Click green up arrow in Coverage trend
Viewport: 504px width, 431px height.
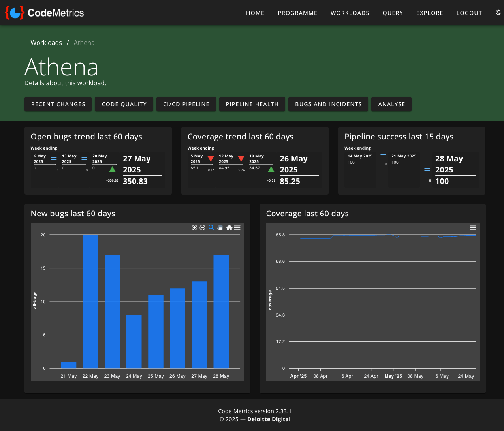click(271, 169)
